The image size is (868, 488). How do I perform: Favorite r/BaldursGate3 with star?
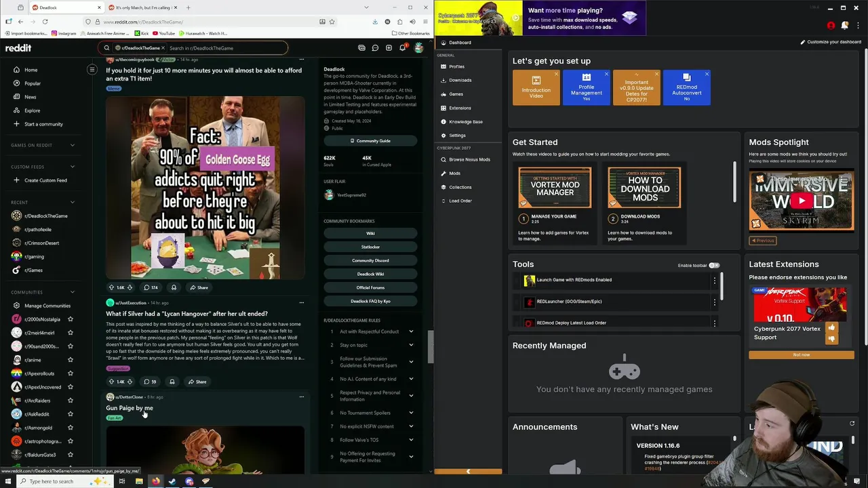(x=70, y=455)
